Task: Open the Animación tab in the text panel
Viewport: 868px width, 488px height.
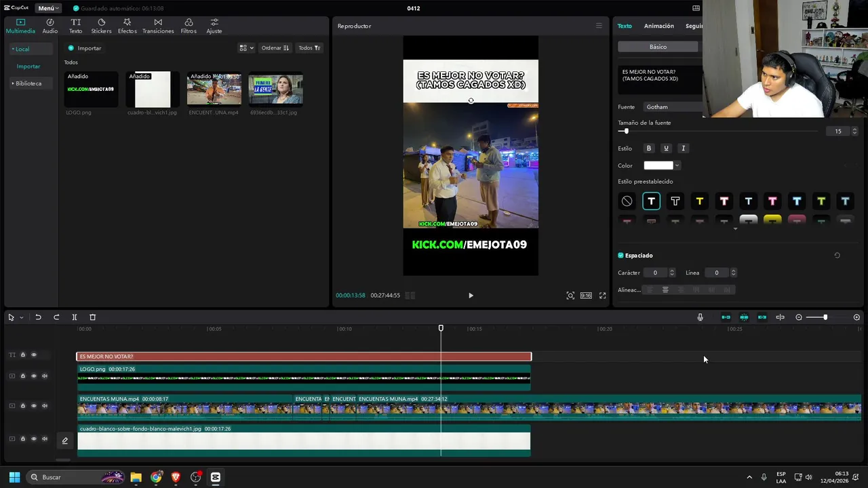Action: (x=658, y=26)
